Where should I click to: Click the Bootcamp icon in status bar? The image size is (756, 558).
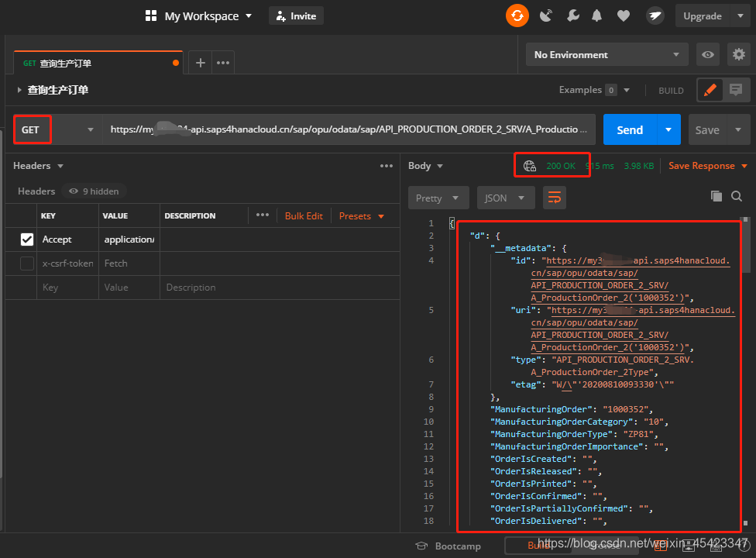coord(421,546)
